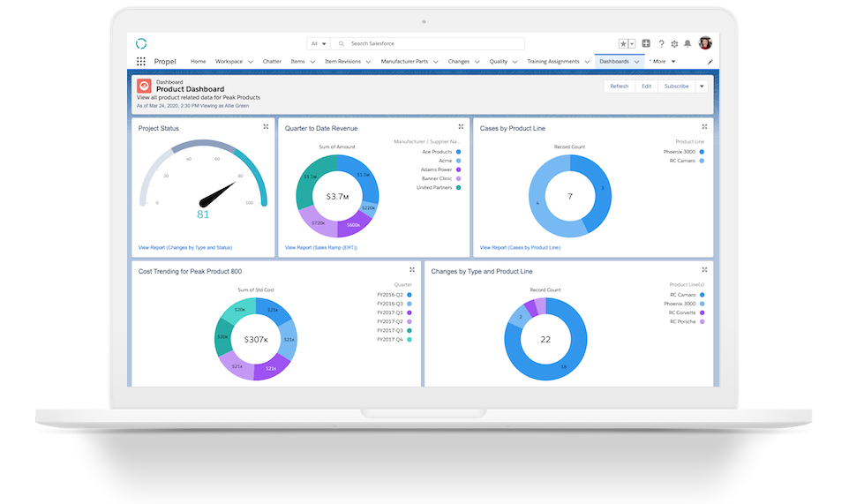Click the Adams Power legend swatch
Screen dimensions: 849x504
point(459,170)
